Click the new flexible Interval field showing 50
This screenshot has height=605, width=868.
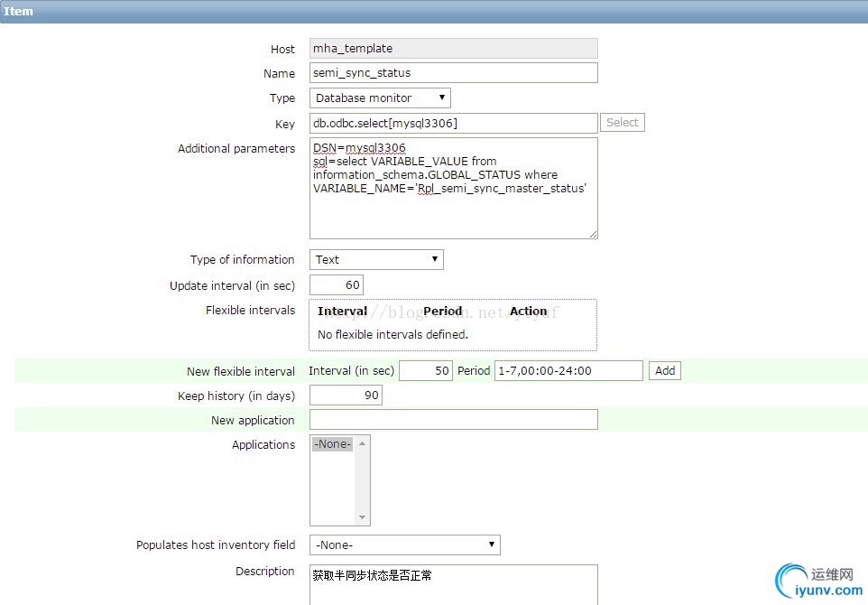point(426,370)
